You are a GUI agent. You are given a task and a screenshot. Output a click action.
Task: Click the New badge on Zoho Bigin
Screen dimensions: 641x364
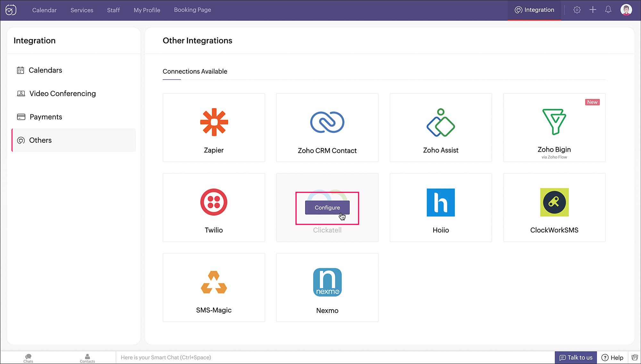592,102
